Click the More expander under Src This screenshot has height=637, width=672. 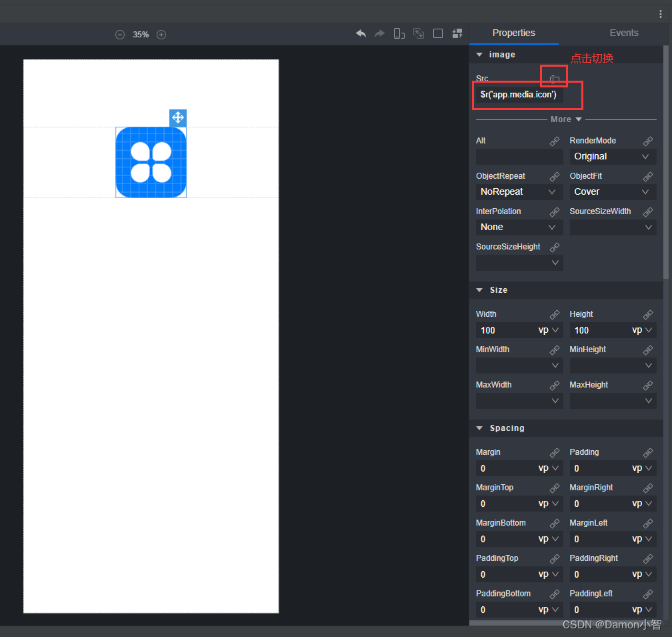[x=566, y=119]
